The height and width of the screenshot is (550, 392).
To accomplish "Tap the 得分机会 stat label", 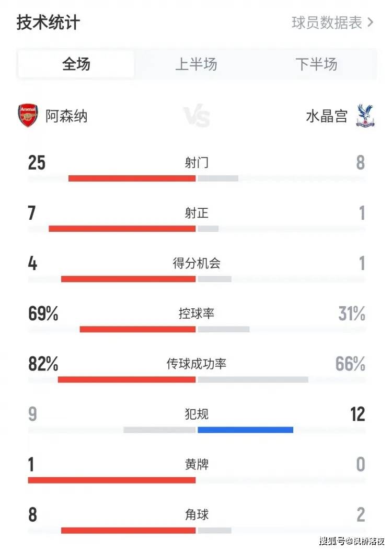I will 197,263.
